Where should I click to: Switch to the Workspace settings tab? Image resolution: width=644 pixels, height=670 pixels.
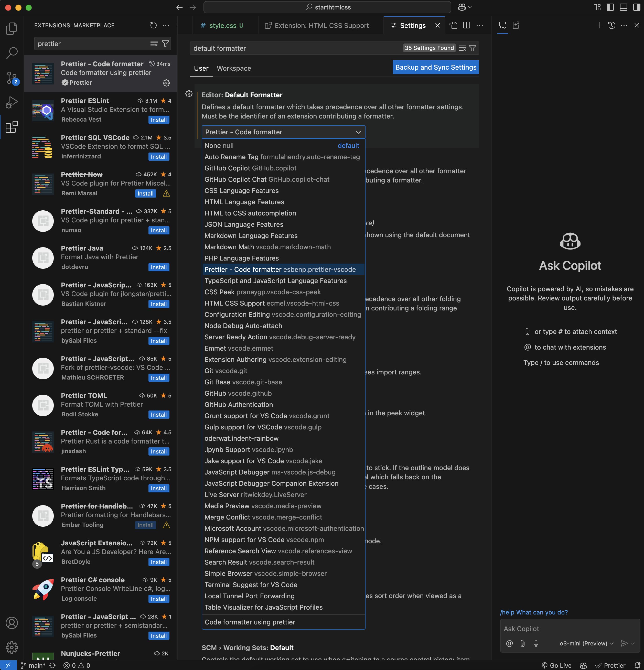click(x=234, y=68)
